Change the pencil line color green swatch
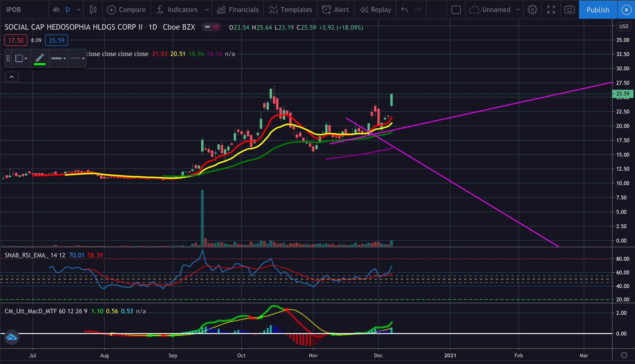This screenshot has width=635, height=364. coord(40,64)
